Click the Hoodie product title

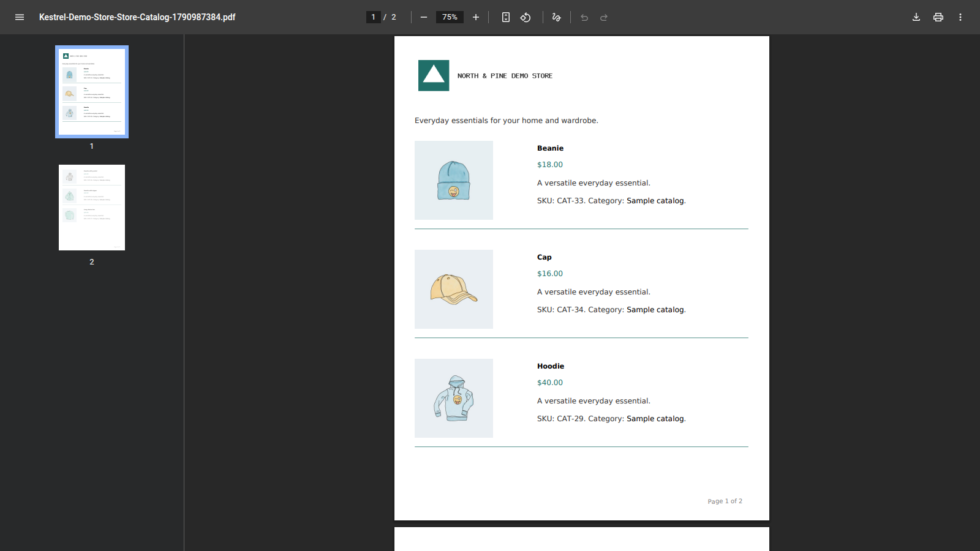[x=551, y=366]
